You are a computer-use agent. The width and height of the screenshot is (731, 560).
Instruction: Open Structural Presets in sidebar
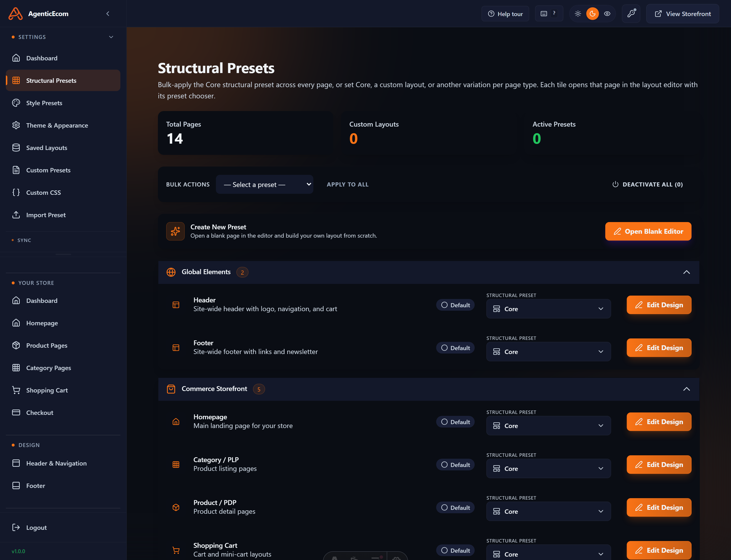tap(63, 80)
